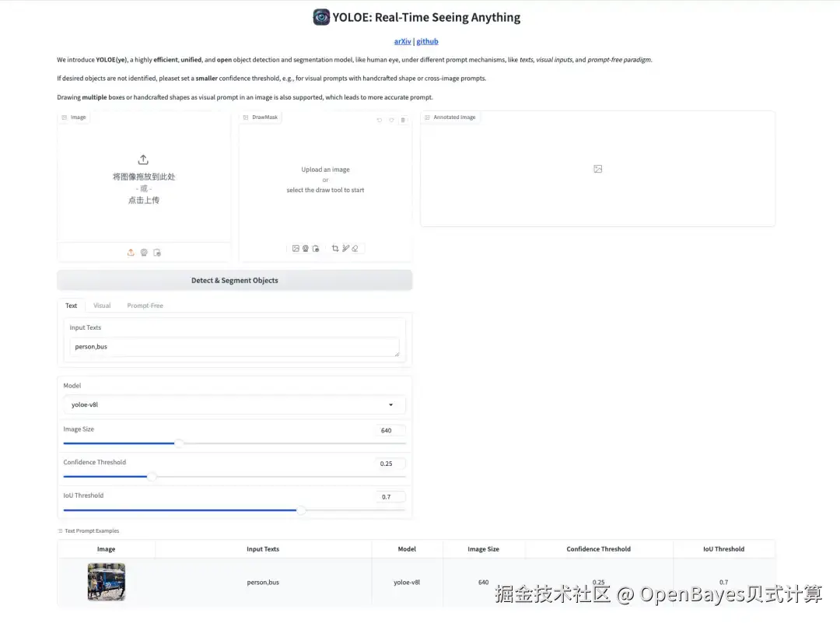Click the Input Texts field containing person,bus
The width and height of the screenshot is (840, 623).
point(234,347)
